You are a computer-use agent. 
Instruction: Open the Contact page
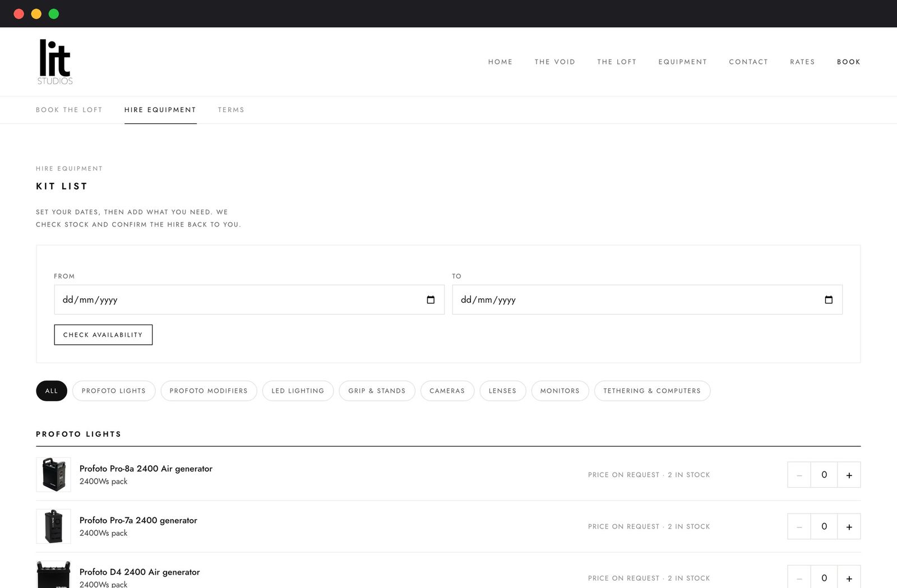(x=748, y=62)
